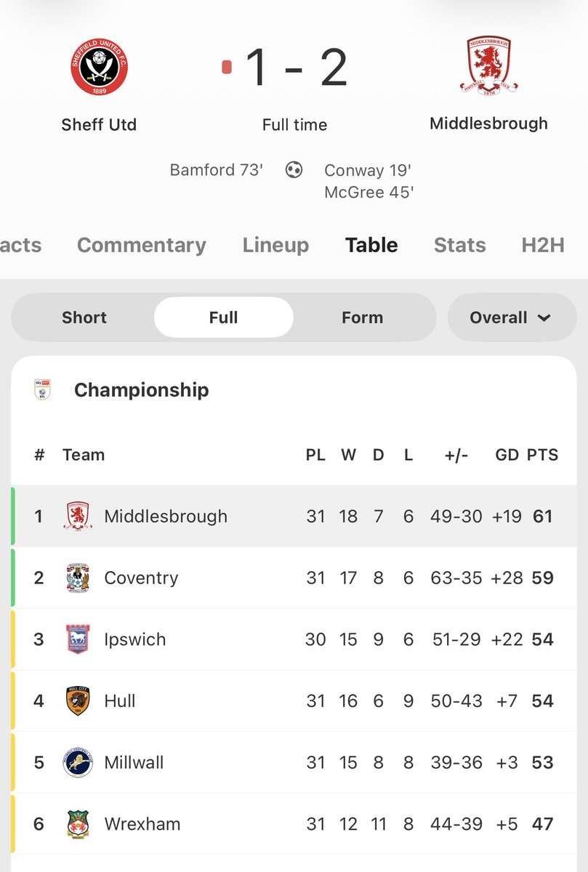The image size is (588, 872).
Task: Tap the Hull City tiger crest
Action: click(x=78, y=701)
